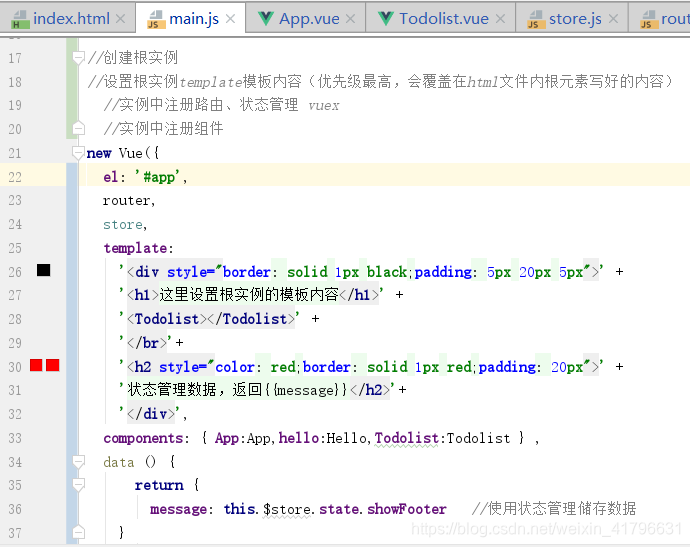Image resolution: width=690 pixels, height=547 pixels.
Task: Switch to the index.html tab
Action: pos(68,18)
